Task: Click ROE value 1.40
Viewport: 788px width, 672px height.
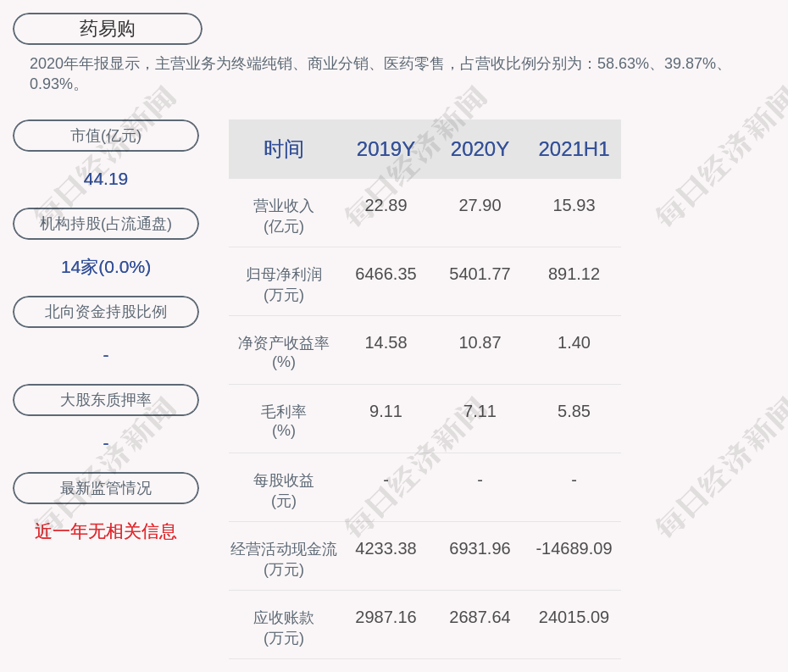Action: click(x=574, y=343)
